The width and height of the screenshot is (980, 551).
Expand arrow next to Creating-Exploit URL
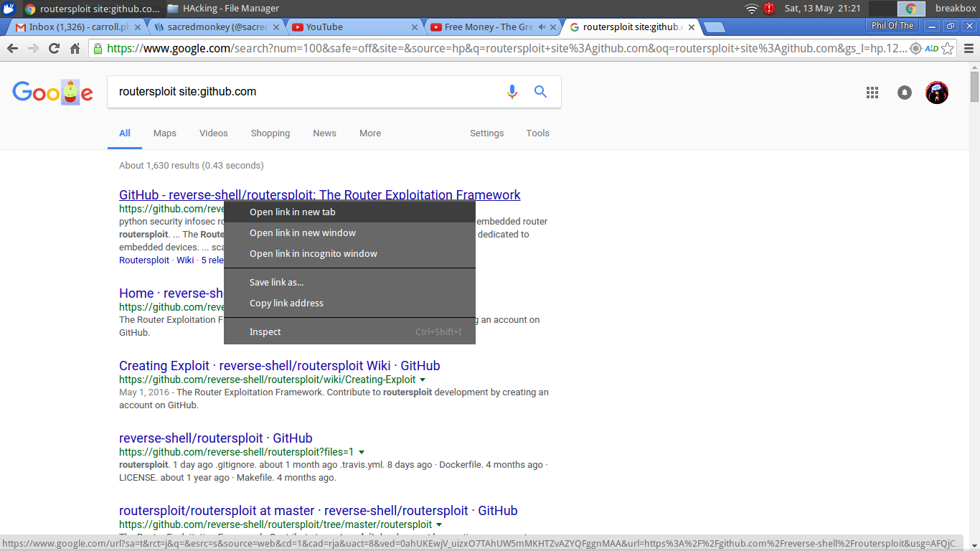[x=423, y=380]
